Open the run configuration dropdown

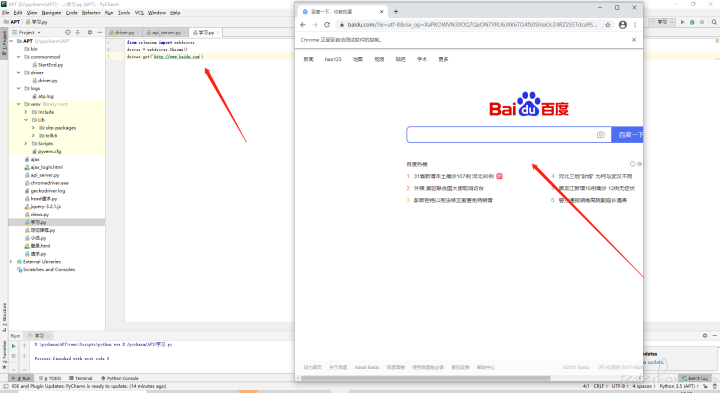[x=662, y=22]
